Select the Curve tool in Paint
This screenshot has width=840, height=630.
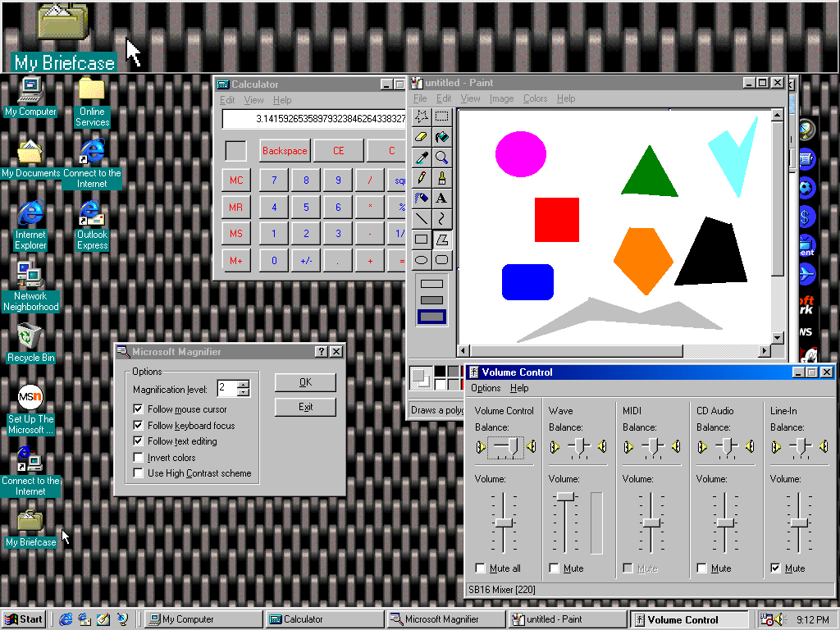442,218
